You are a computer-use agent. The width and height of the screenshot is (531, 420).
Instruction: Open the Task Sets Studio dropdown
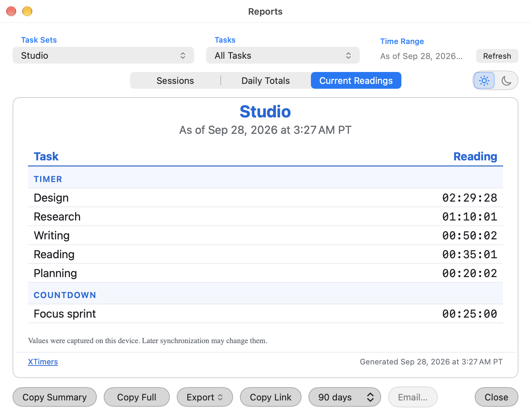(103, 56)
